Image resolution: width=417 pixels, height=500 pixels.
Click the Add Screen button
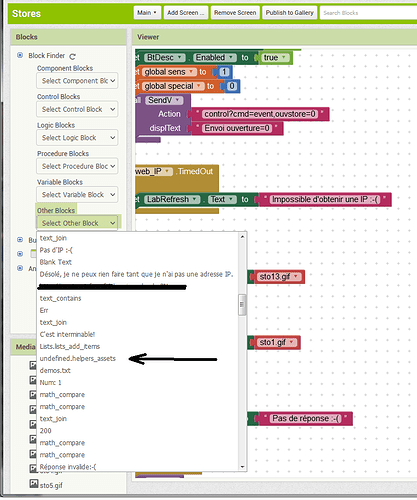coord(186,13)
